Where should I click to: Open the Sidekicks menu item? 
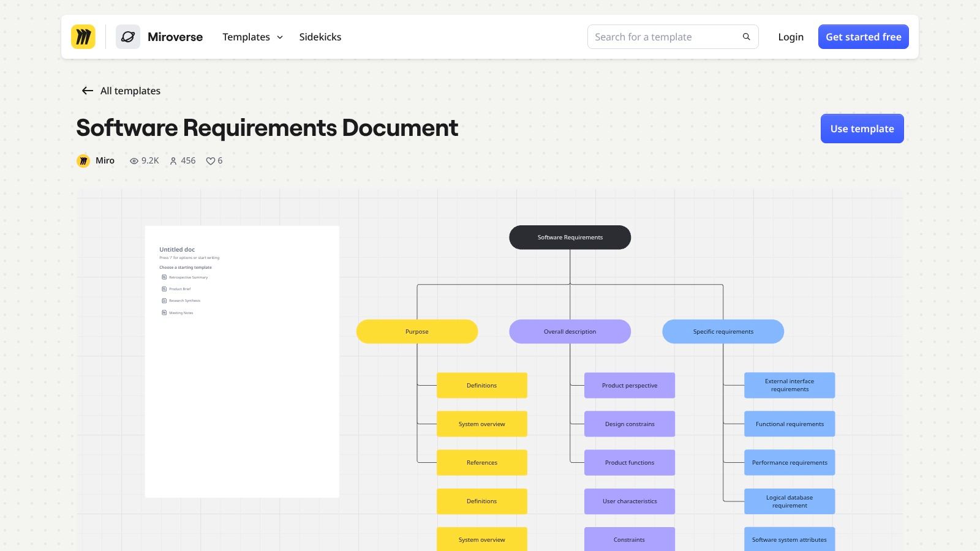[320, 37]
